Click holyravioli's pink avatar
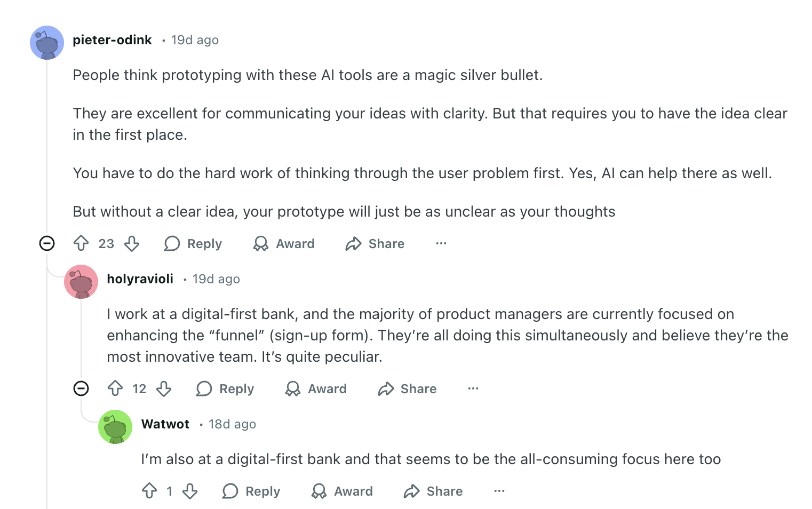Viewport: 812px width, 509px height. click(x=81, y=282)
